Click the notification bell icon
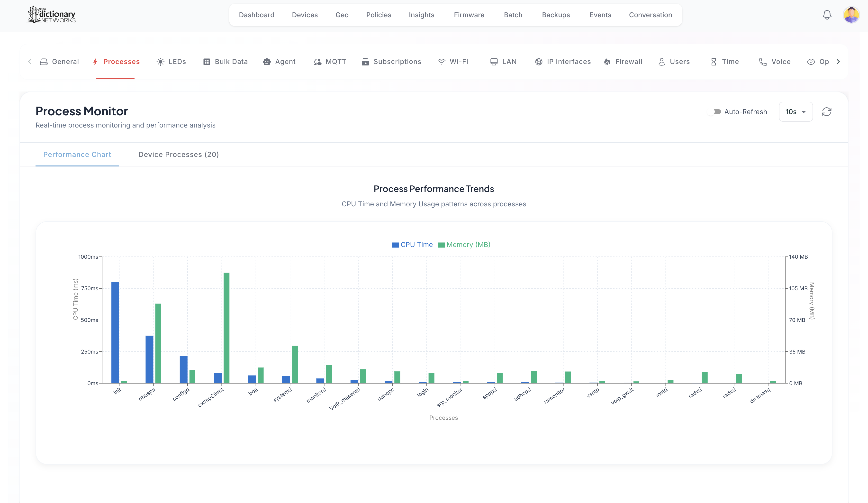Viewport: 868px width, 503px height. 827,15
